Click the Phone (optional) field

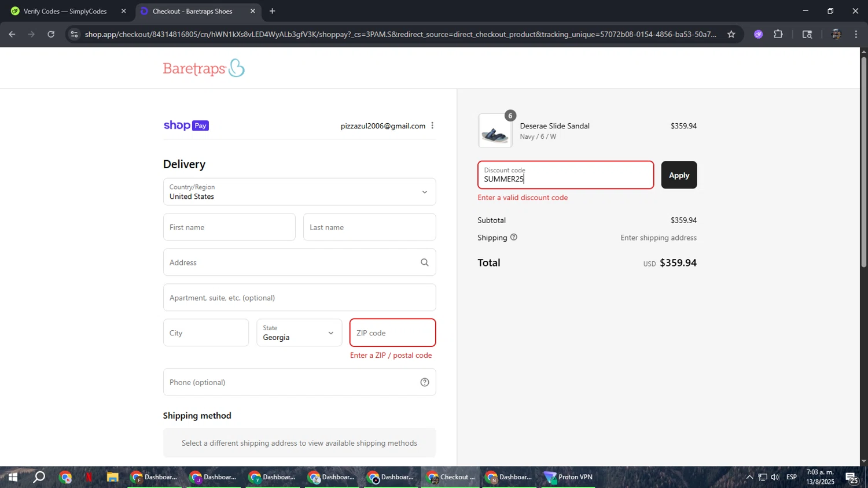coord(299,382)
